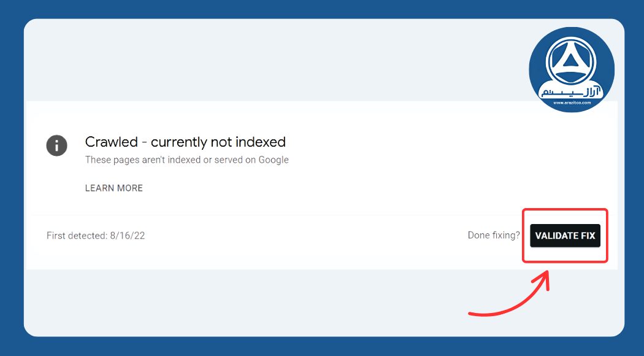Click the pages-not-indexed description text
The height and width of the screenshot is (356, 644).
[x=186, y=160]
